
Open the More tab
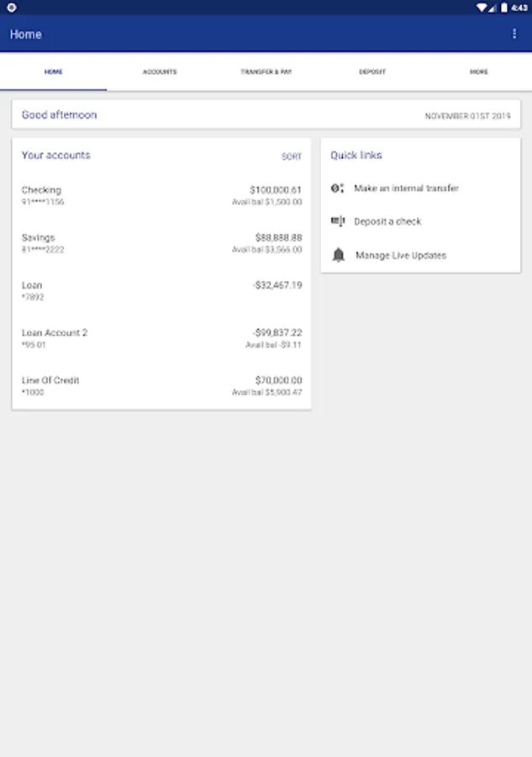(478, 72)
